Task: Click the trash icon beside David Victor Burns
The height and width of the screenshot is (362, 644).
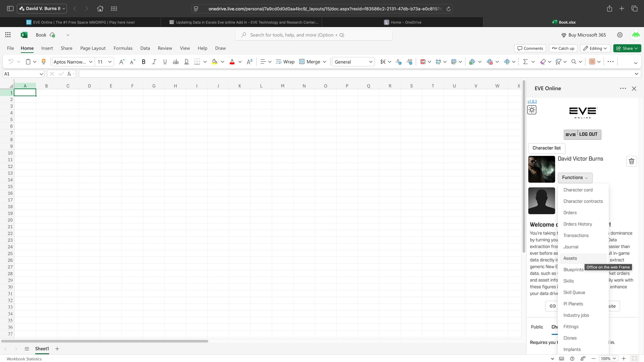Action: pyautogui.click(x=631, y=161)
